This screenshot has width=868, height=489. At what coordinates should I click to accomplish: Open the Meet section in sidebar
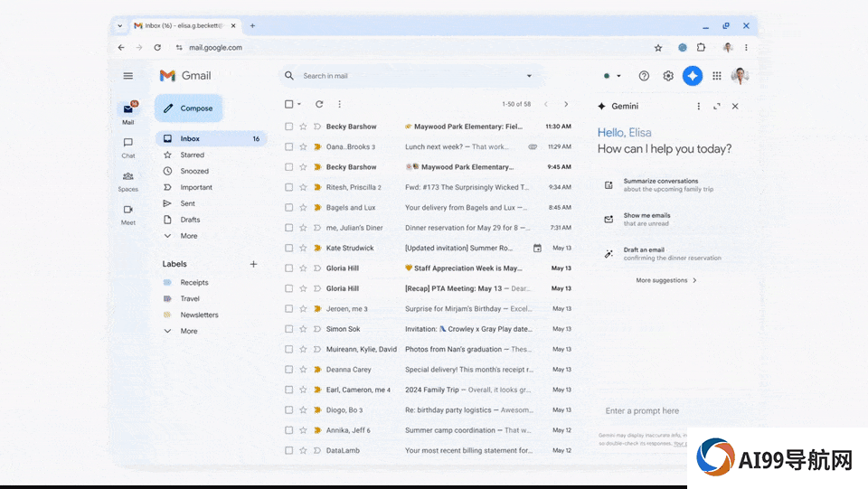pyautogui.click(x=127, y=215)
